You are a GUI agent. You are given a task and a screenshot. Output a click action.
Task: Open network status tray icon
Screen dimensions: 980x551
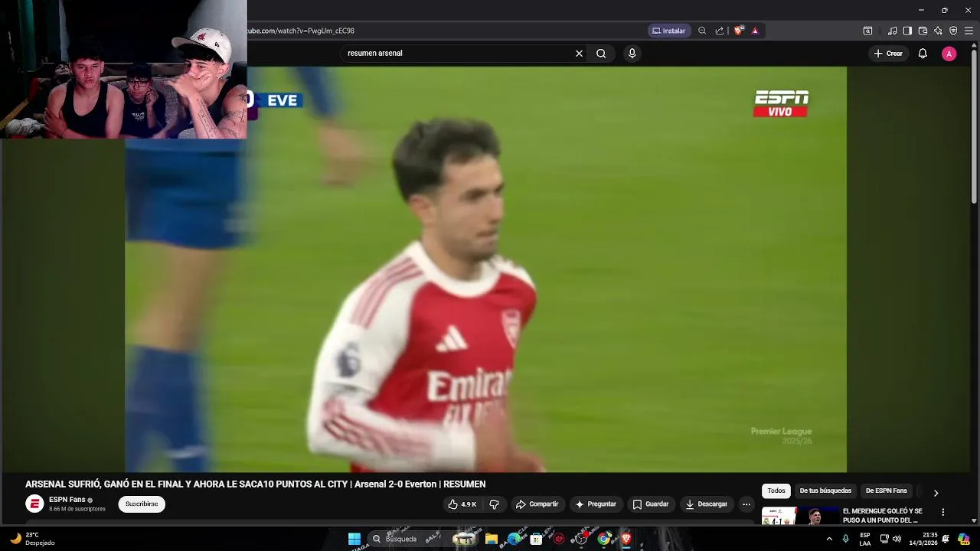[884, 539]
